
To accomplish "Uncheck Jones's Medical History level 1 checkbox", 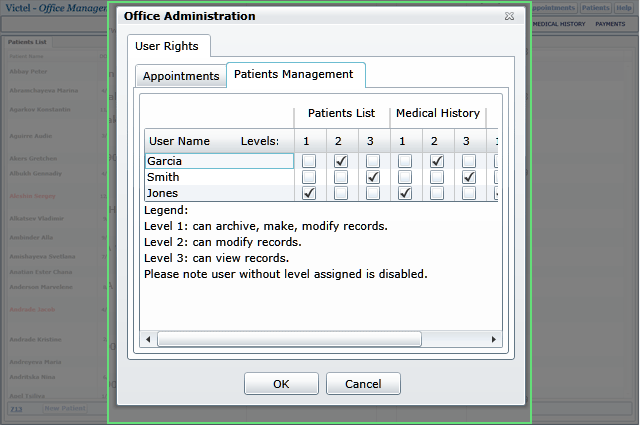I will (x=405, y=193).
